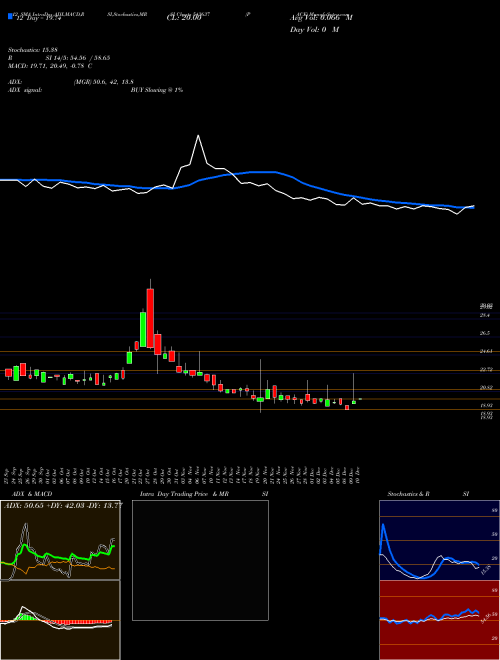The image size is (500, 660).
Task: Click the 22.72 price level label
Action: (486, 370)
